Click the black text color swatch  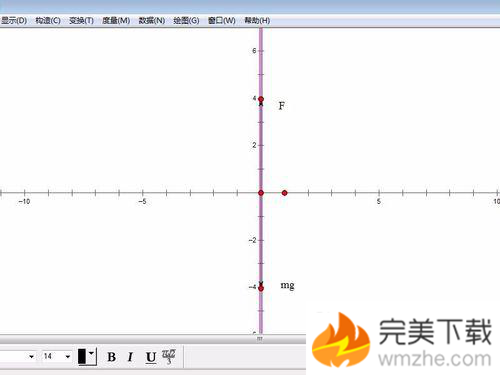click(82, 356)
